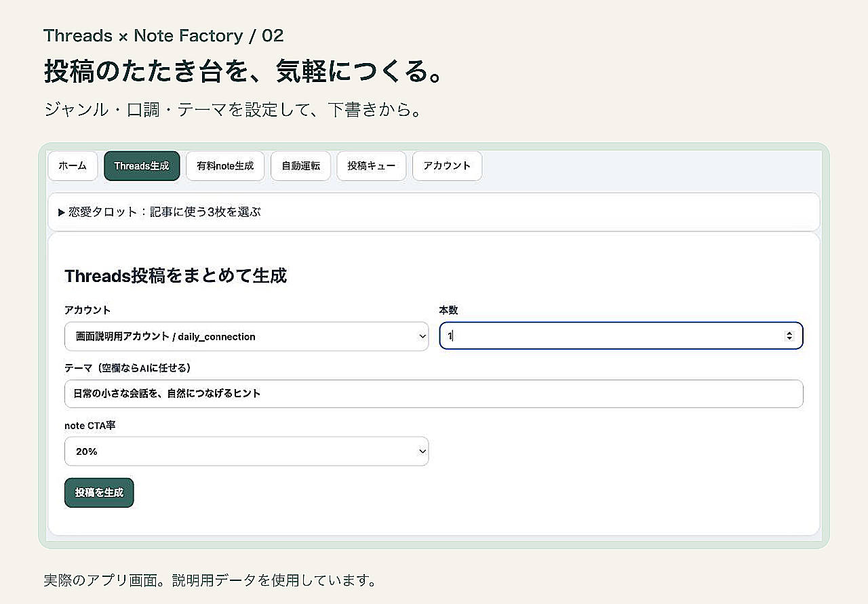868x604 pixels.
Task: Click the 本数 label
Action: coord(449,310)
